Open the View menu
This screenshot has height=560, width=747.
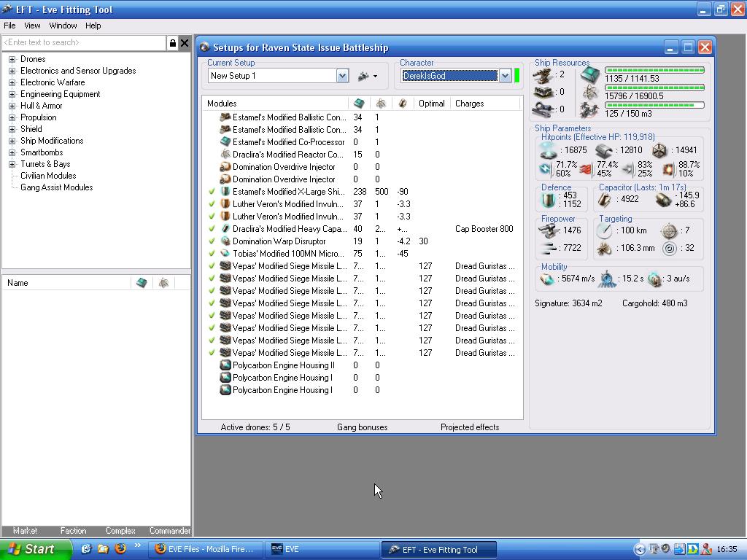(x=32, y=26)
